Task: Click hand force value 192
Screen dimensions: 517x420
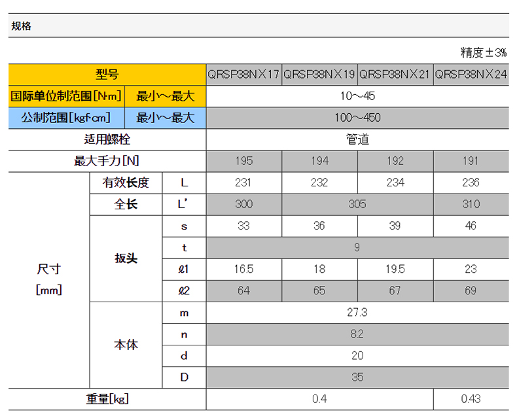Action: tap(395, 161)
